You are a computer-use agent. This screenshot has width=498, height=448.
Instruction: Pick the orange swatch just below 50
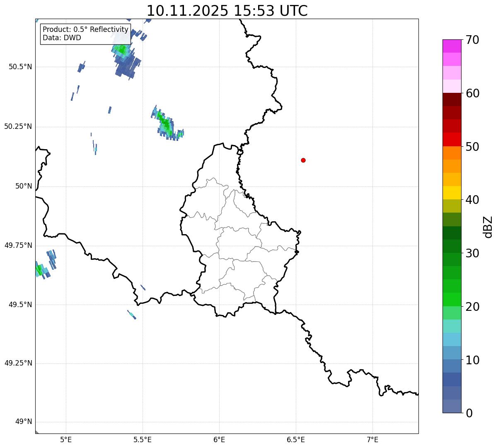pos(452,153)
